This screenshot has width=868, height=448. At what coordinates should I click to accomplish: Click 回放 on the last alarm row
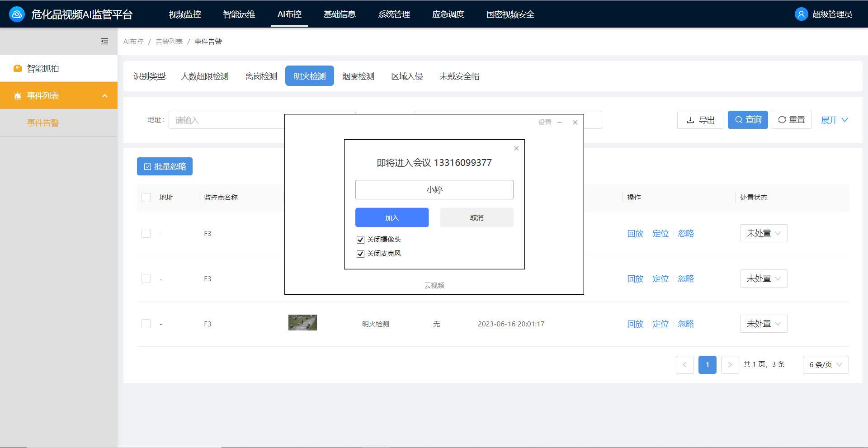point(635,324)
